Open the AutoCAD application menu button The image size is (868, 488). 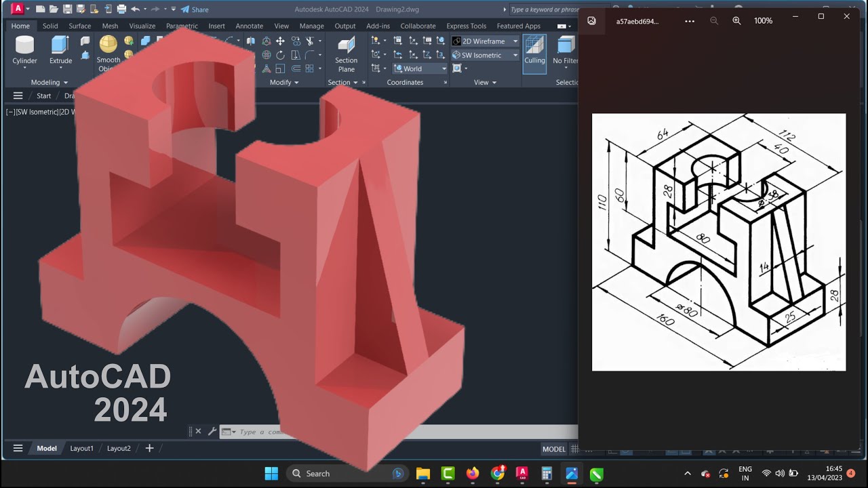click(18, 9)
